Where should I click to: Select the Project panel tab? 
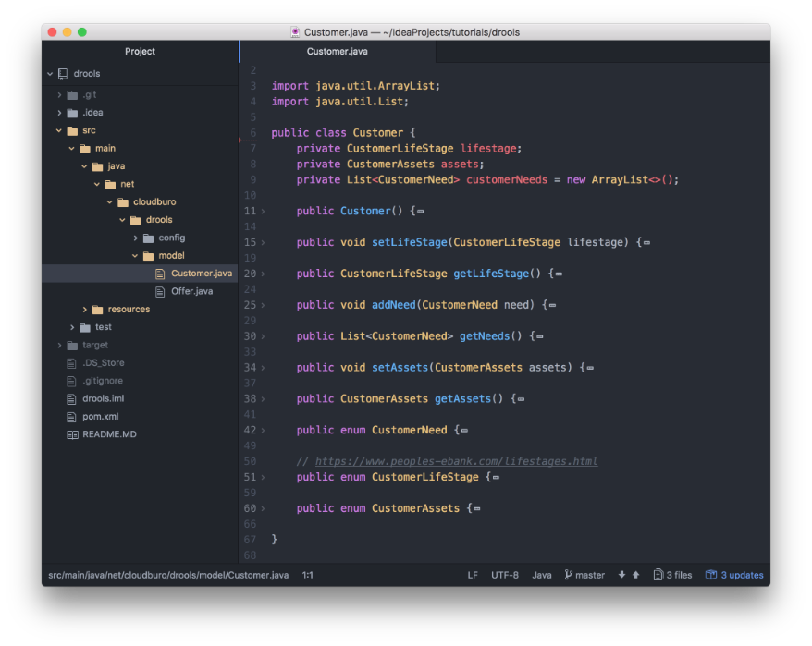(x=140, y=52)
